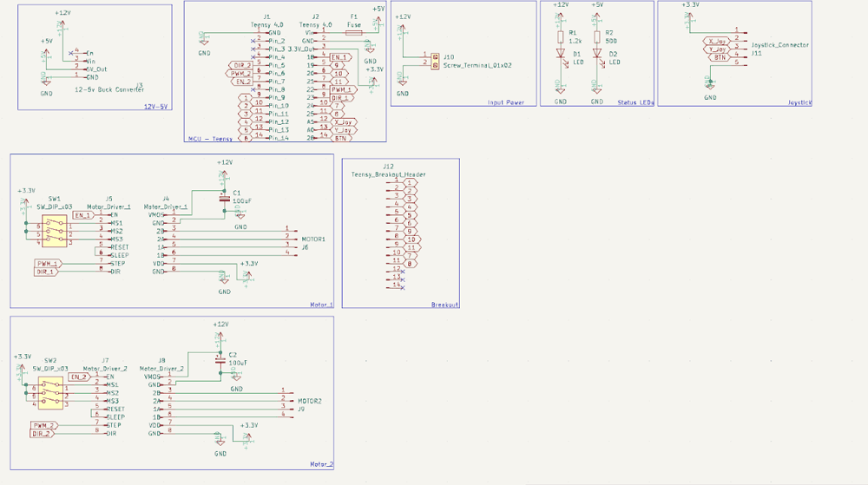Click the +12V symbol above capacitor C1
This screenshot has width=868, height=485.
coord(224,176)
